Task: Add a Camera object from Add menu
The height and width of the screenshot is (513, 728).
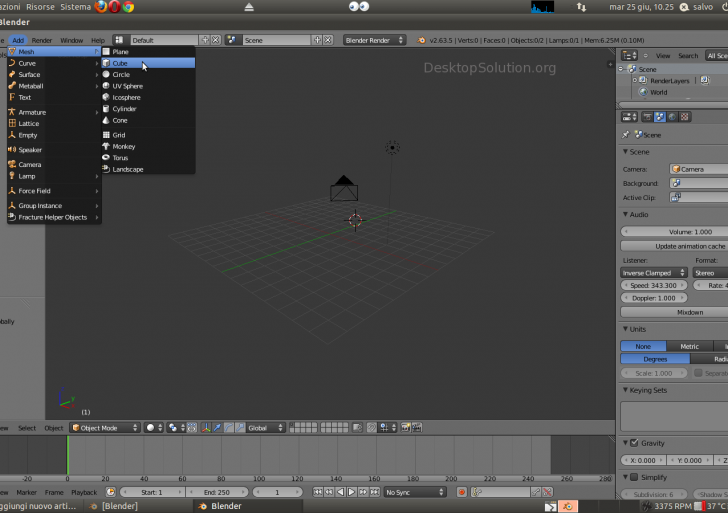Action: [x=30, y=164]
